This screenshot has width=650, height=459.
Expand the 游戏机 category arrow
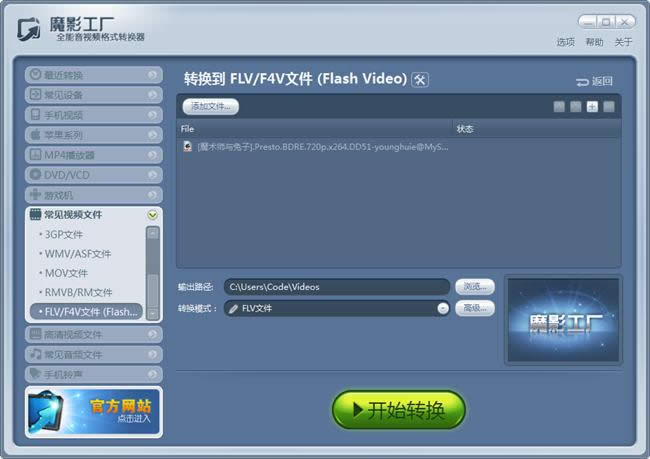[x=152, y=194]
